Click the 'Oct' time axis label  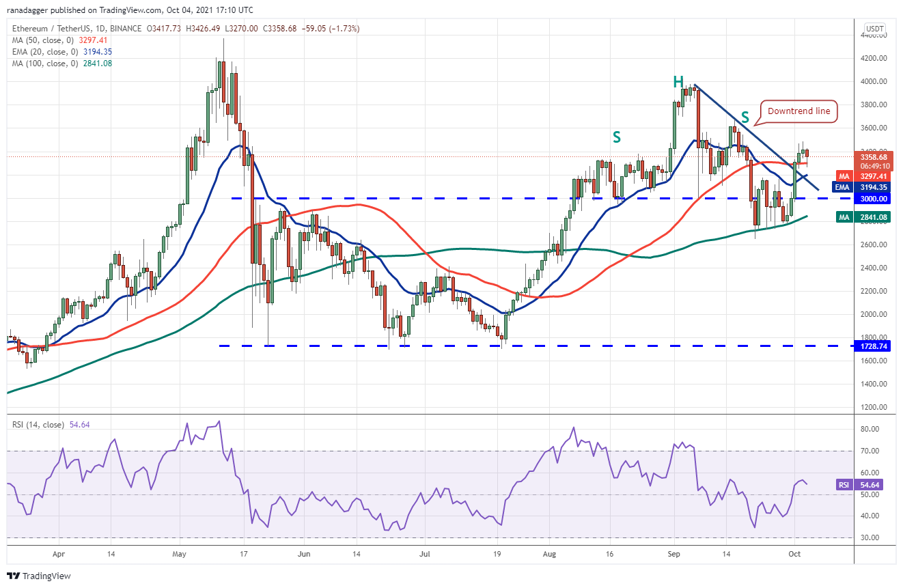pos(794,555)
